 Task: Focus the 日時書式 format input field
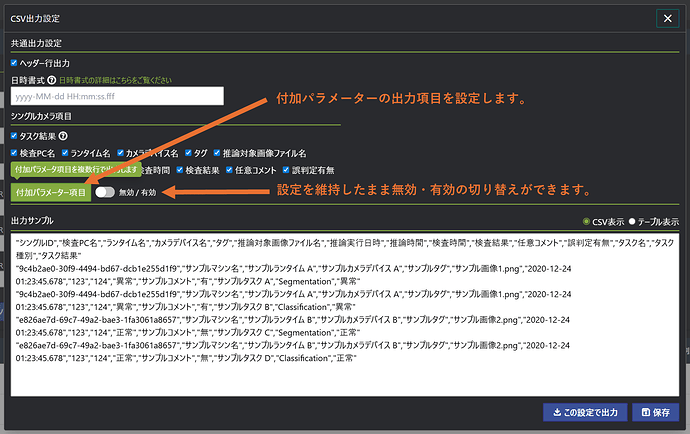click(x=117, y=96)
